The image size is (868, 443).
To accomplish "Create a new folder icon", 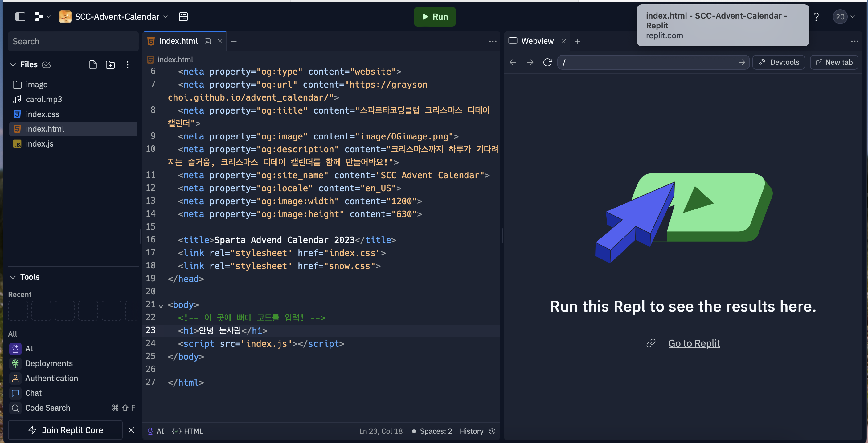I will point(110,64).
